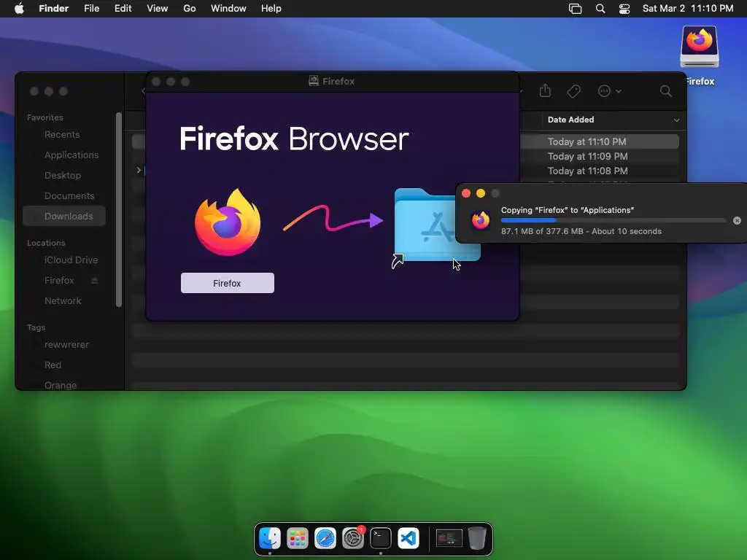
Task: Open Firefox volume in Finder sidebar
Action: (x=59, y=281)
